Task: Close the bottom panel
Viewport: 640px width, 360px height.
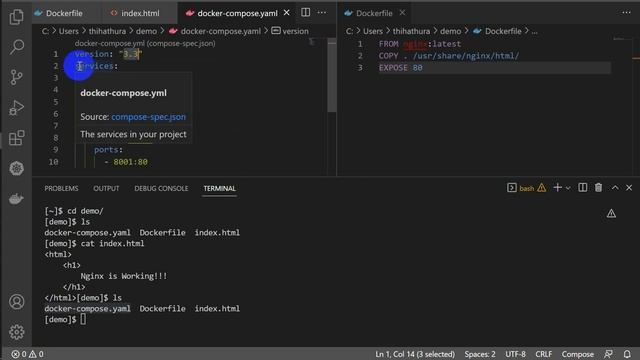Action: click(x=629, y=188)
